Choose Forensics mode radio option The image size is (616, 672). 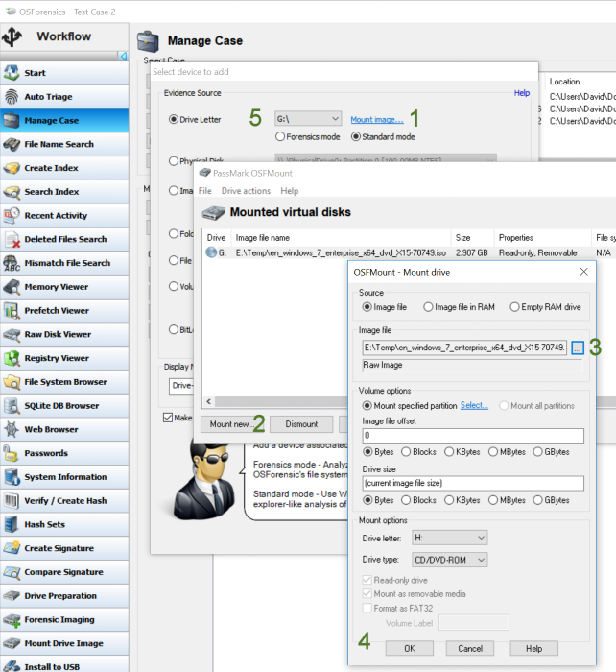280,136
